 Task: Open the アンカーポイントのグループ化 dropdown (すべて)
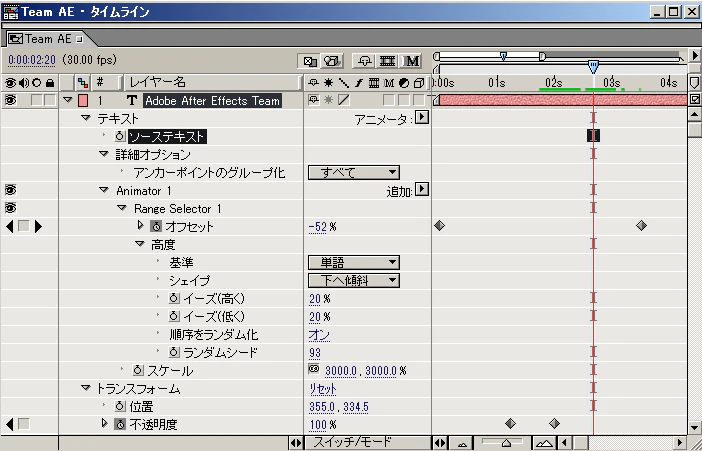(354, 172)
